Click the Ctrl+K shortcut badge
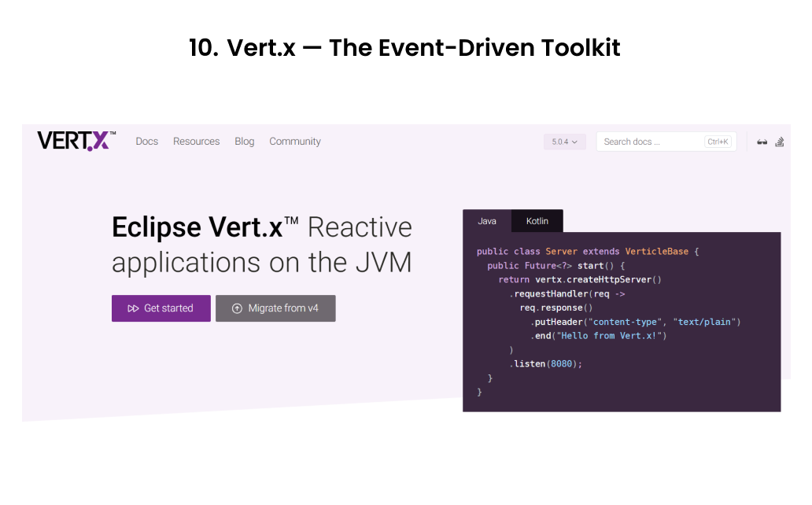The image size is (812, 505). pyautogui.click(x=718, y=142)
